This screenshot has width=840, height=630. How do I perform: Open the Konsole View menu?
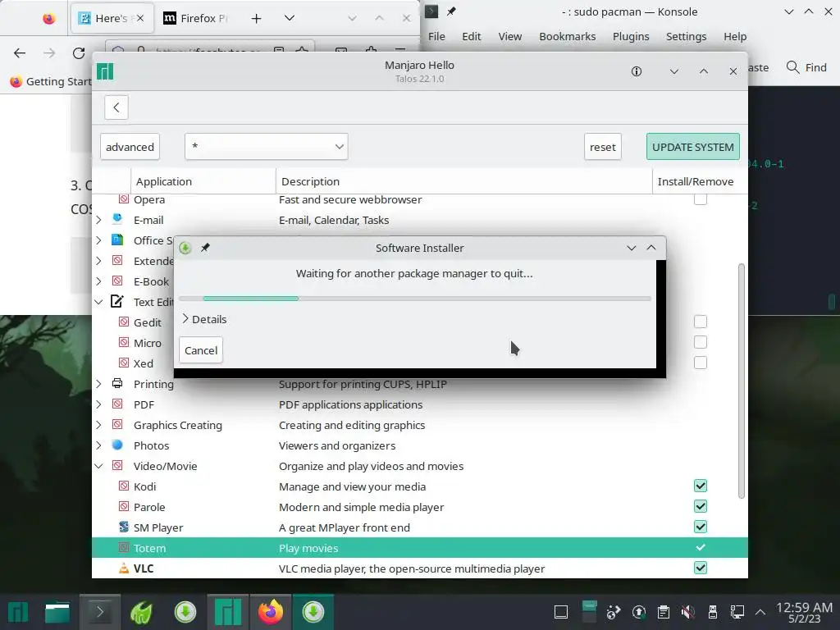click(x=510, y=36)
